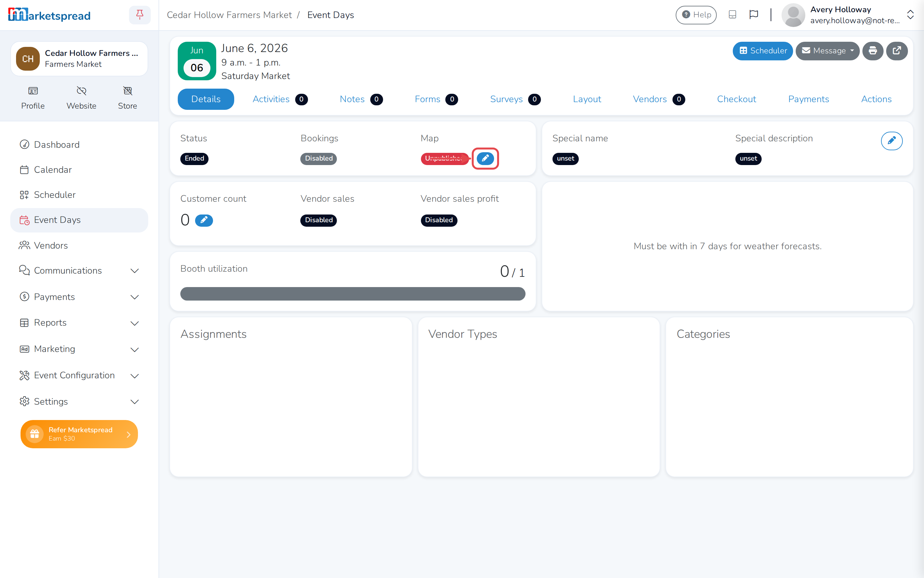Screen dimensions: 924x578
Task: Expand the Event Configuration menu
Action: (x=79, y=375)
